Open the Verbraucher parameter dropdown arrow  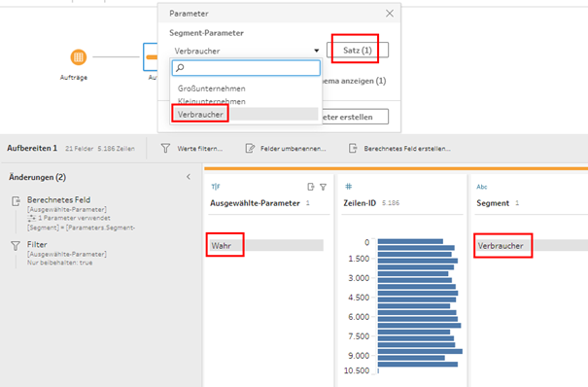coord(317,51)
